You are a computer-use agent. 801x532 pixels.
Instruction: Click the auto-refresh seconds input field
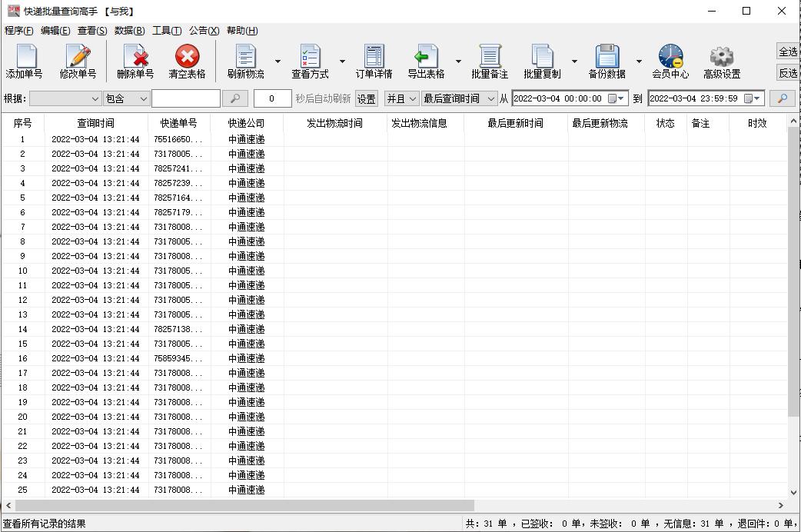point(272,98)
